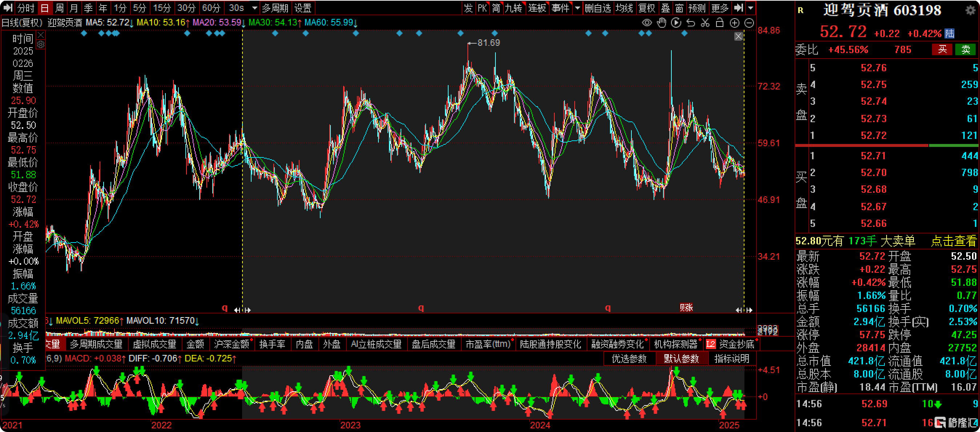Switch to 季 quarterly period
This screenshot has width=980, height=432.
pyautogui.click(x=88, y=8)
